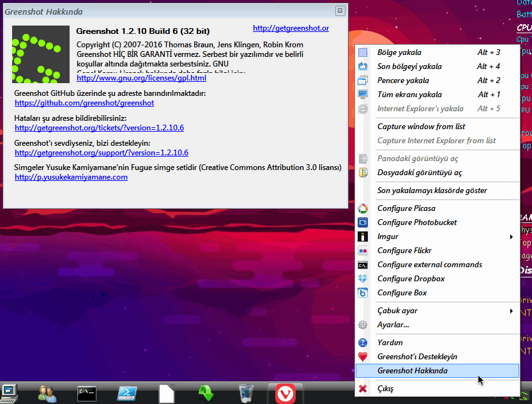Screen dimensions: 532x404
Task: Open the github.com/greenshot/greenshot link
Action: point(84,103)
